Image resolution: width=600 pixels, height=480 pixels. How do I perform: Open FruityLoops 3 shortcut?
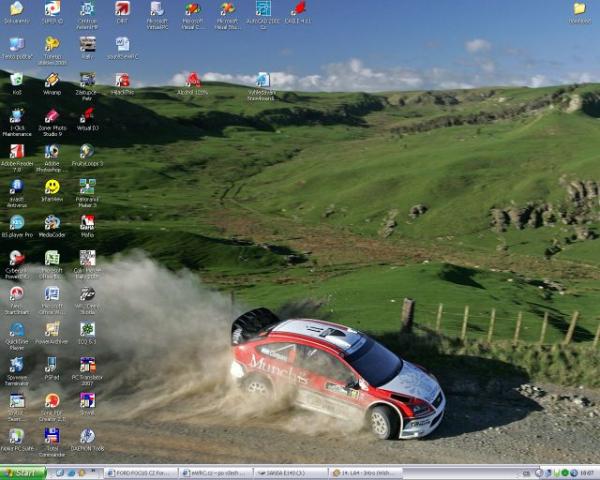pyautogui.click(x=87, y=152)
